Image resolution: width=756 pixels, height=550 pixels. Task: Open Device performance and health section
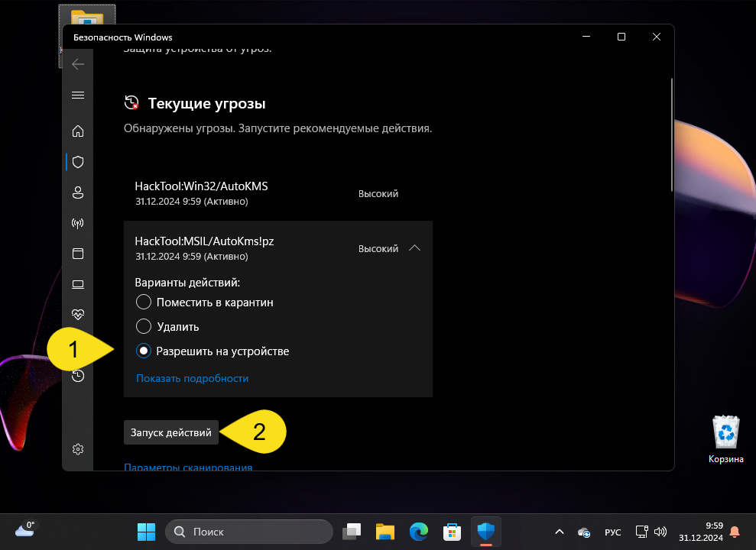tap(77, 314)
